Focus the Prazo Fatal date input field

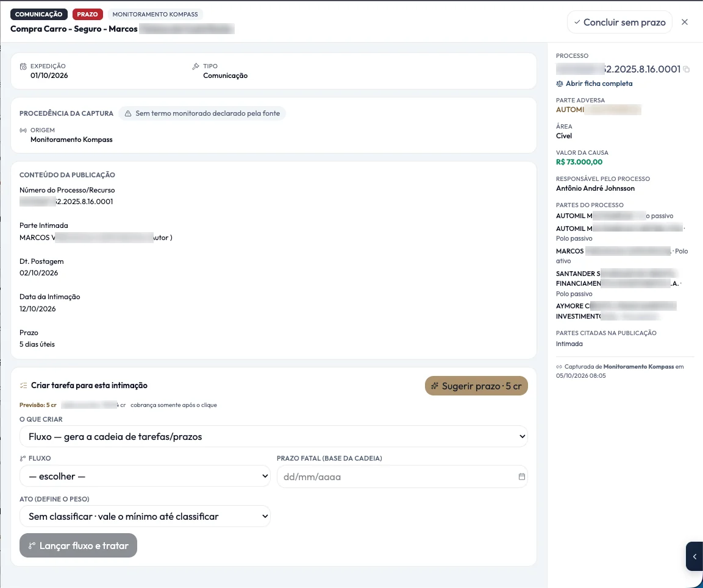tap(402, 476)
